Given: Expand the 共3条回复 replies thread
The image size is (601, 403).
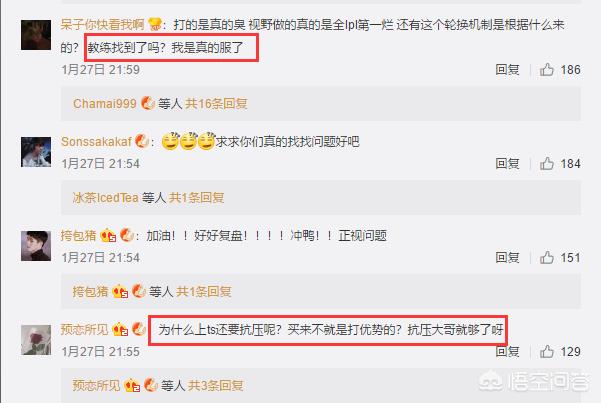Looking at the screenshot, I should (215, 385).
